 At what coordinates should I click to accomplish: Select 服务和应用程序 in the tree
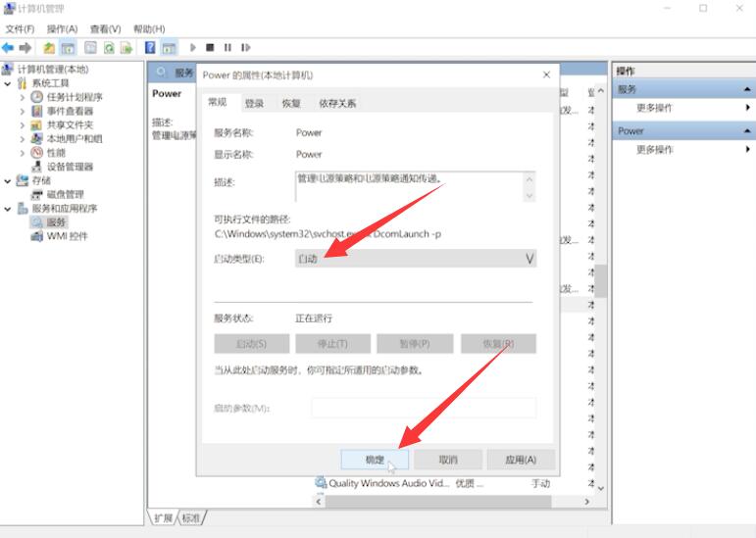pos(65,209)
